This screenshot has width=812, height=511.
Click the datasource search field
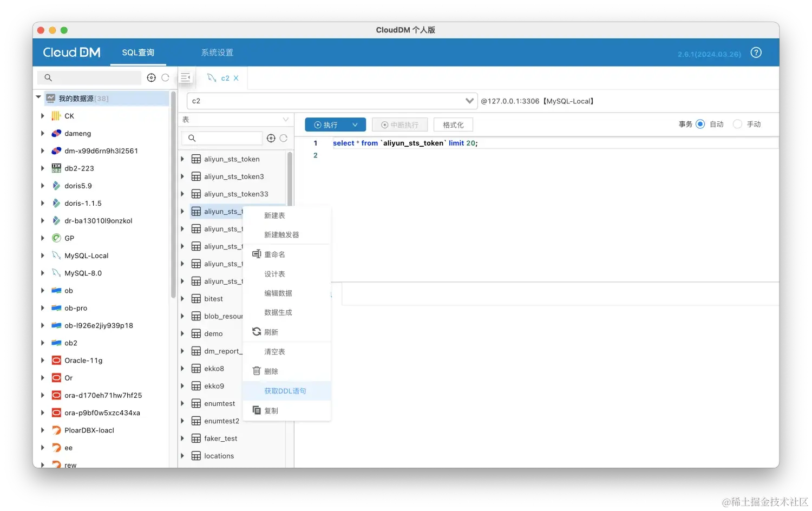89,78
